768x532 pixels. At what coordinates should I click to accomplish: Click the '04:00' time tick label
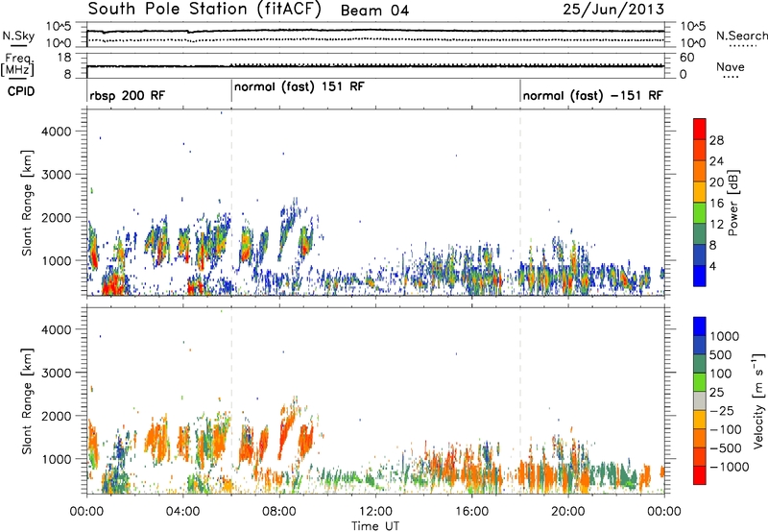click(x=183, y=512)
